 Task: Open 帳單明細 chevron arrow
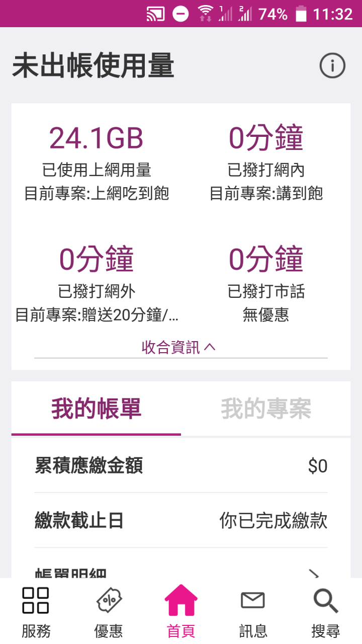pyautogui.click(x=315, y=574)
